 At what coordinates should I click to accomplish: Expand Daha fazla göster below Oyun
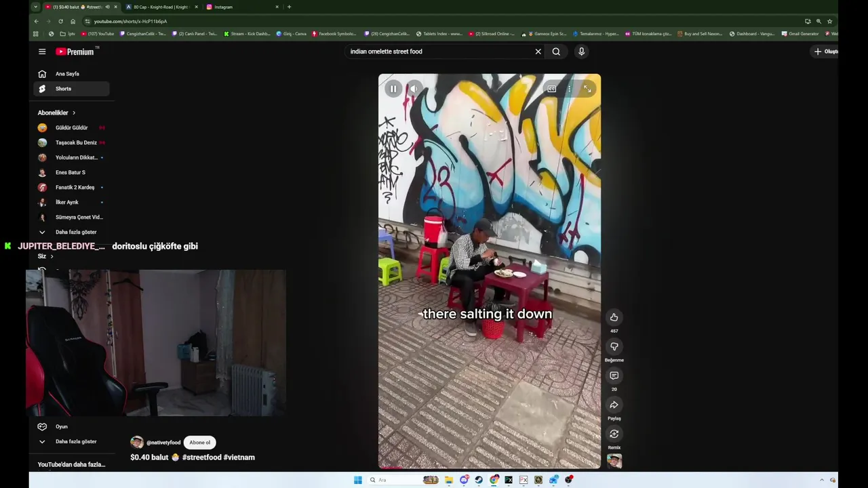click(x=71, y=441)
